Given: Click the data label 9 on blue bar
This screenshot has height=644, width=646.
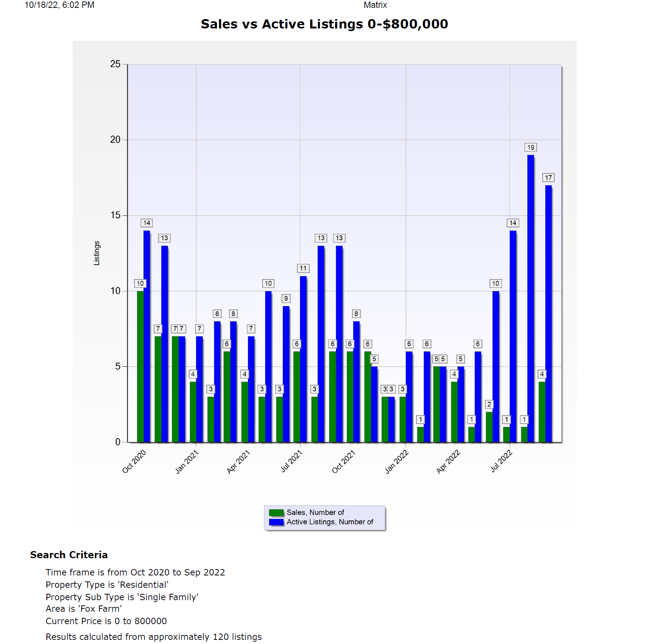Looking at the screenshot, I should pos(286,299).
